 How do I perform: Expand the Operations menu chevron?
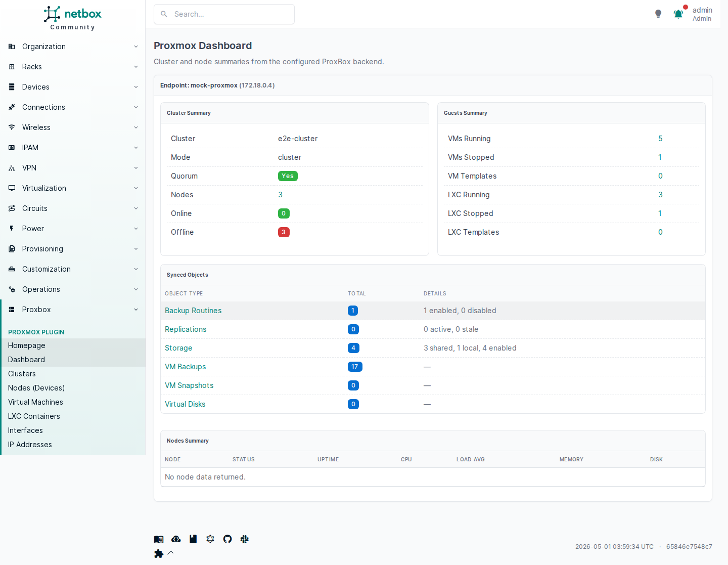click(136, 289)
